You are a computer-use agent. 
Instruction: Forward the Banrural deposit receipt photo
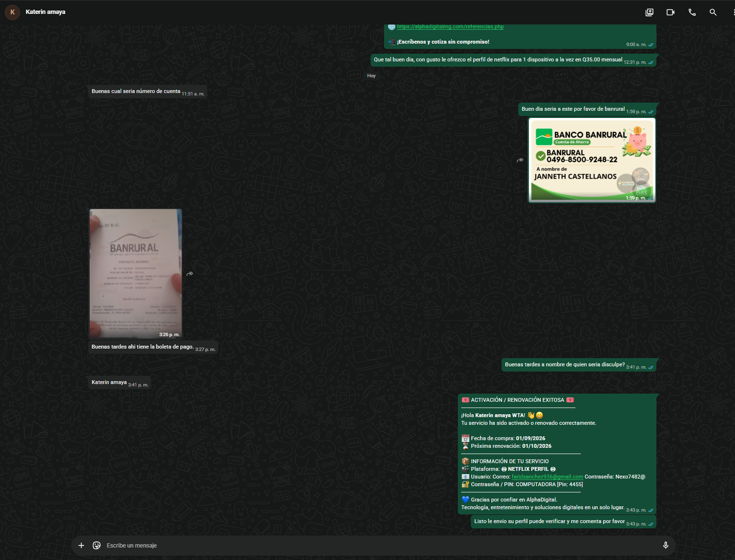coord(190,274)
